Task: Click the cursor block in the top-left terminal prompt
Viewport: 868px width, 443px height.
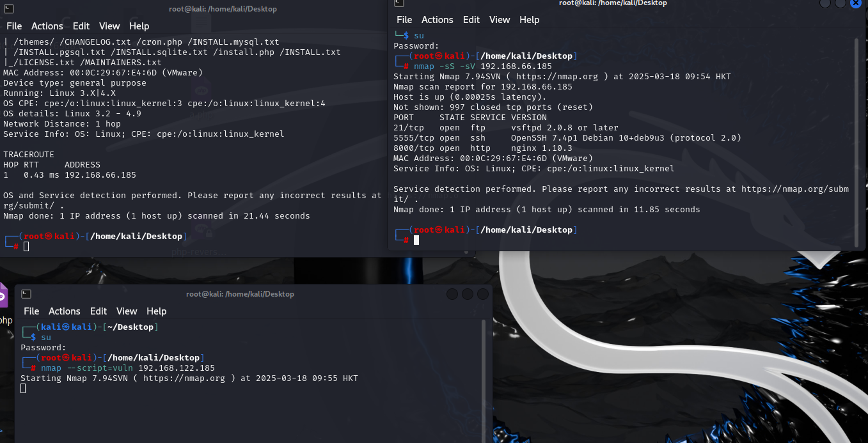Action: pos(26,246)
